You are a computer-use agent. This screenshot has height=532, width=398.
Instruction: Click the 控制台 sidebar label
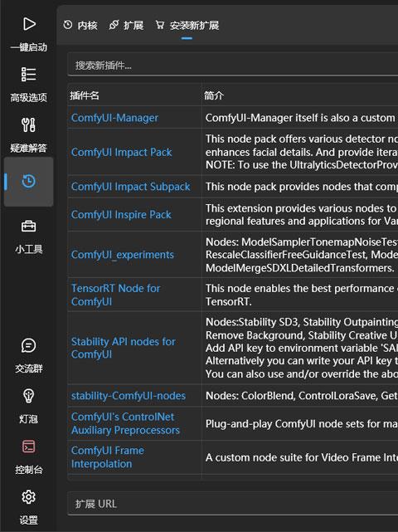coord(28,470)
